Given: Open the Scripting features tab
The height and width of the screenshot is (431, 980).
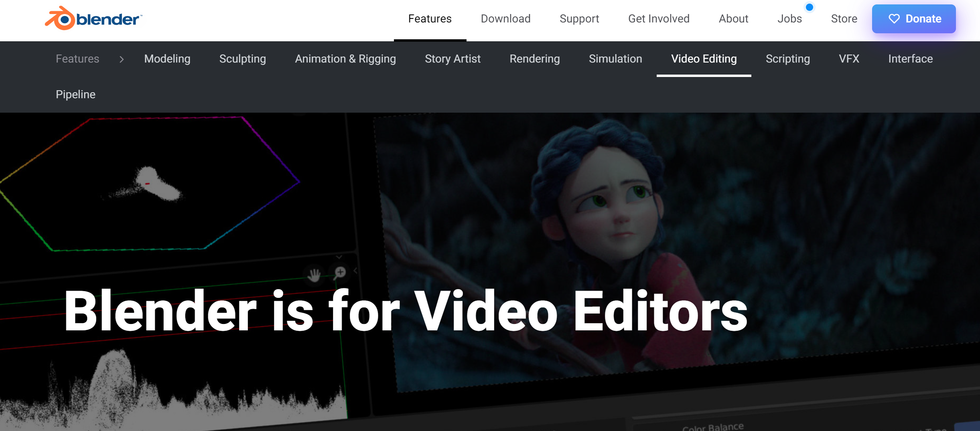Looking at the screenshot, I should coord(787,59).
